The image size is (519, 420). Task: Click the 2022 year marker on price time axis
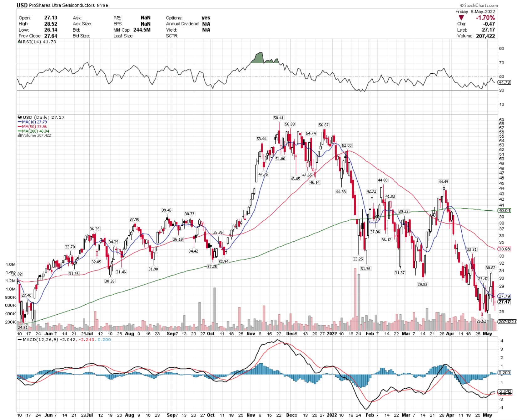(332, 333)
